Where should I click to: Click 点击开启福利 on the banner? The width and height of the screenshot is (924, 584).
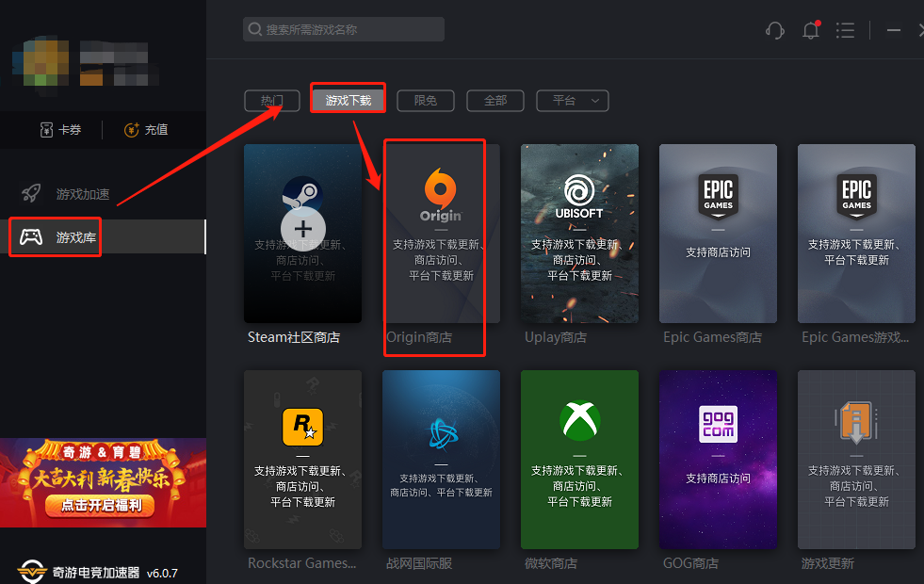click(102, 506)
